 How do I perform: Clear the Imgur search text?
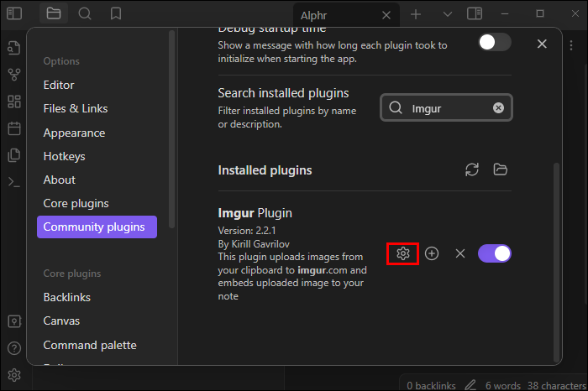tap(498, 108)
